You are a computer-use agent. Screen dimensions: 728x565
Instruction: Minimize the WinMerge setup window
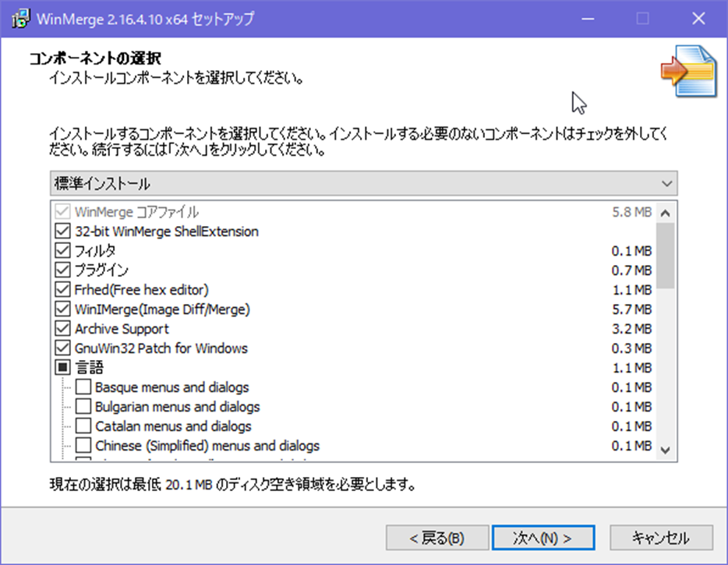click(588, 19)
